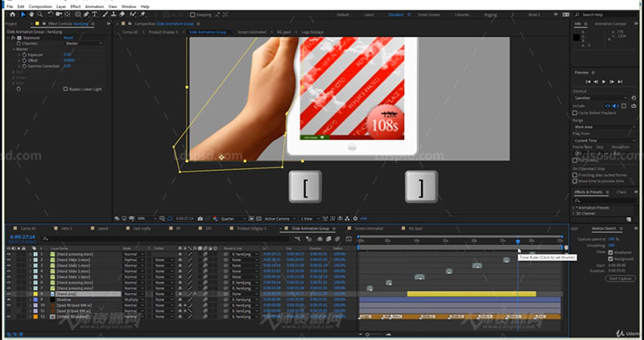
Task: Click Reset on the Exposure effect
Action: tap(68, 38)
